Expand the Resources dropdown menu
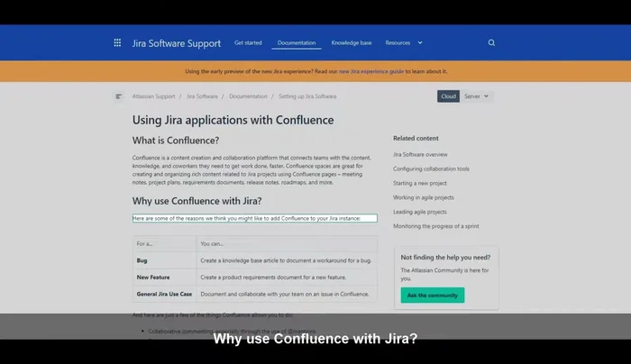Image resolution: width=631 pixels, height=364 pixels. point(403,42)
